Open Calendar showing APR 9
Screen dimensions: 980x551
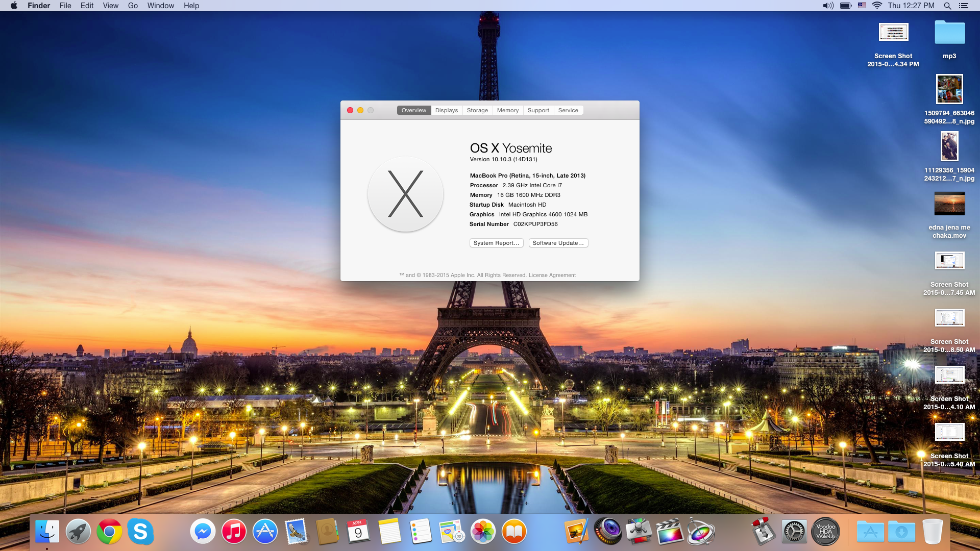coord(358,532)
